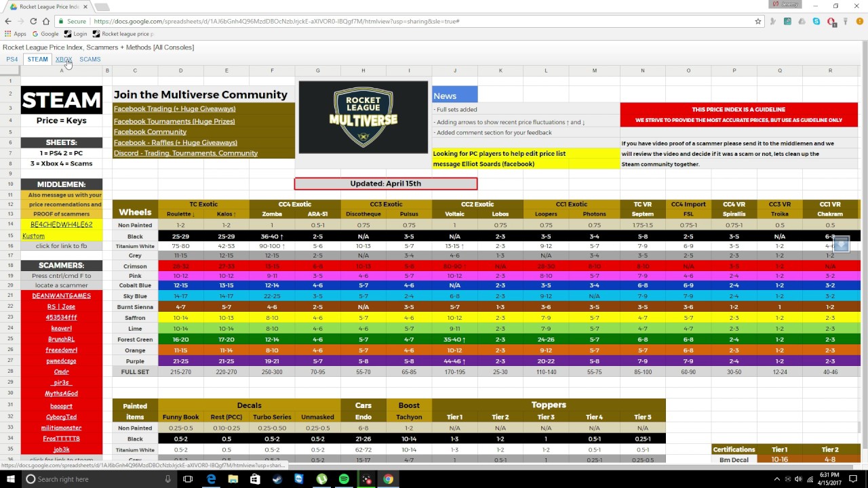Launch Microsoft Edge from the taskbar
Viewport: 868px width, 488px height.
[211, 479]
